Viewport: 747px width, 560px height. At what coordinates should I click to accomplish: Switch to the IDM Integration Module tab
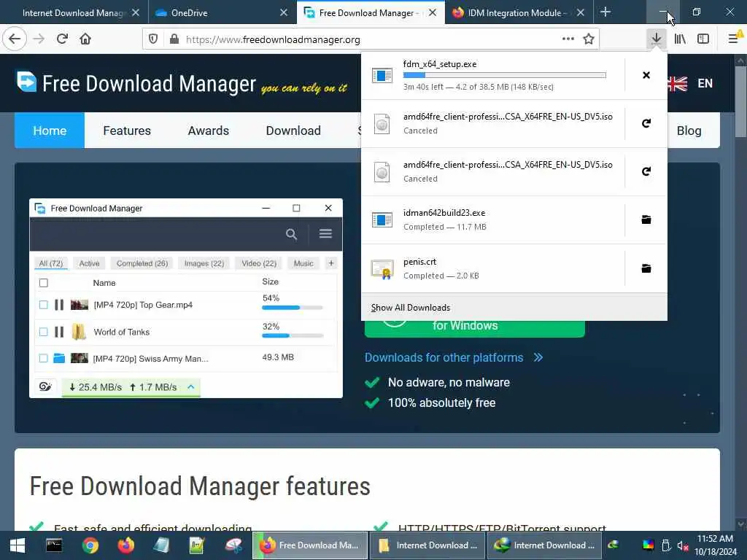point(519,12)
